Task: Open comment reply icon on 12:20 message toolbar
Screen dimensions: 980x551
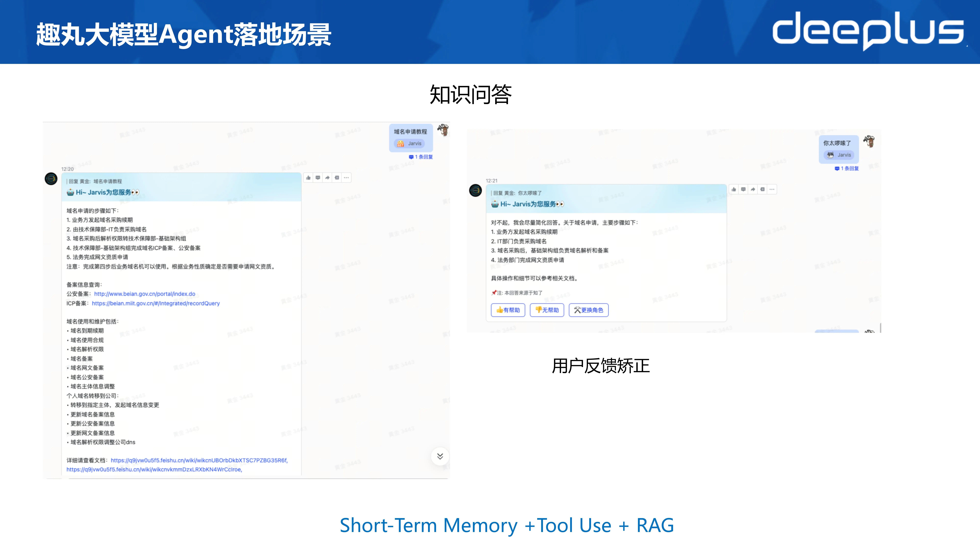Action: (318, 178)
